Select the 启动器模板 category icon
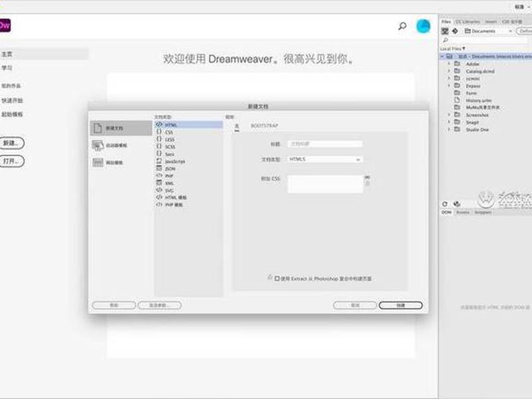532x399 pixels. point(98,146)
